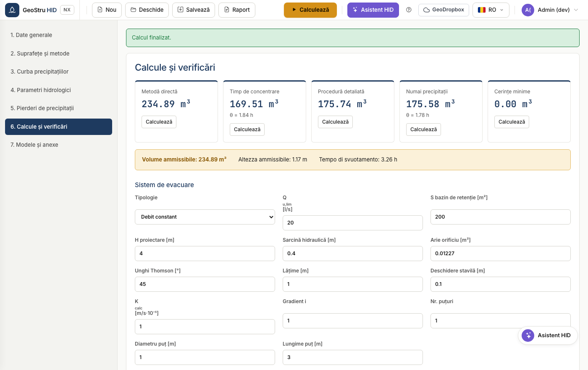Click Calculează in Procedură detaliată card

pos(335,122)
